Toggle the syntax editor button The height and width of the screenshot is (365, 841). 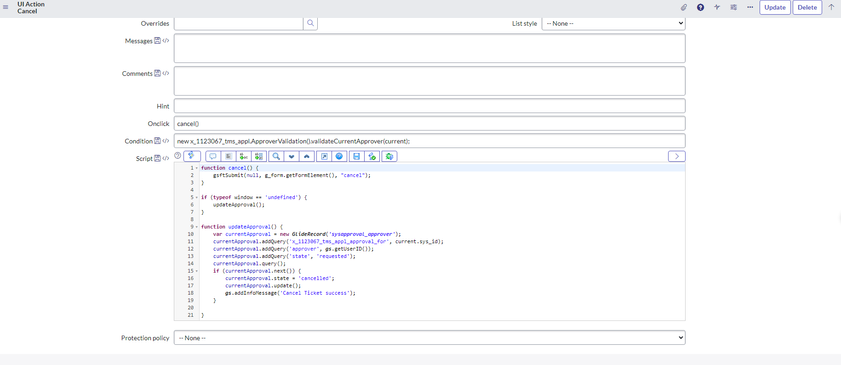click(192, 156)
